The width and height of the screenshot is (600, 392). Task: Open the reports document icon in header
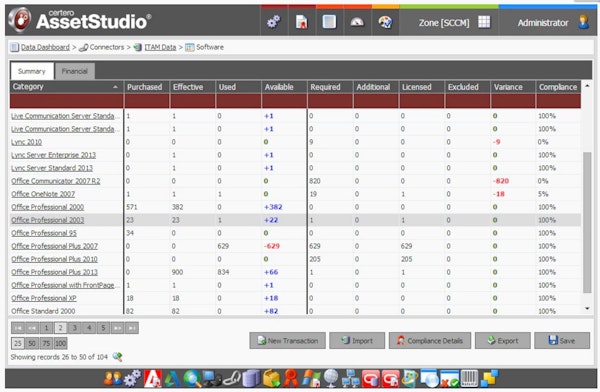(x=302, y=22)
